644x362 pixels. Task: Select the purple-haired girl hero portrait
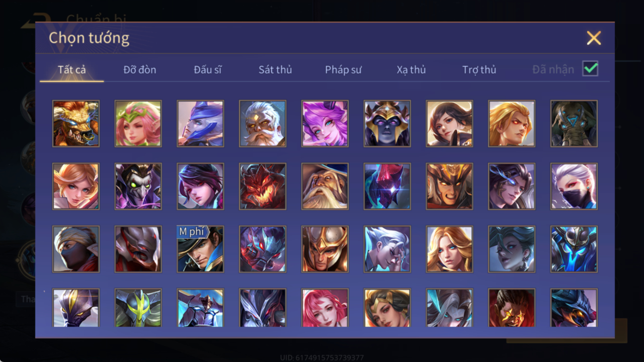[325, 124]
